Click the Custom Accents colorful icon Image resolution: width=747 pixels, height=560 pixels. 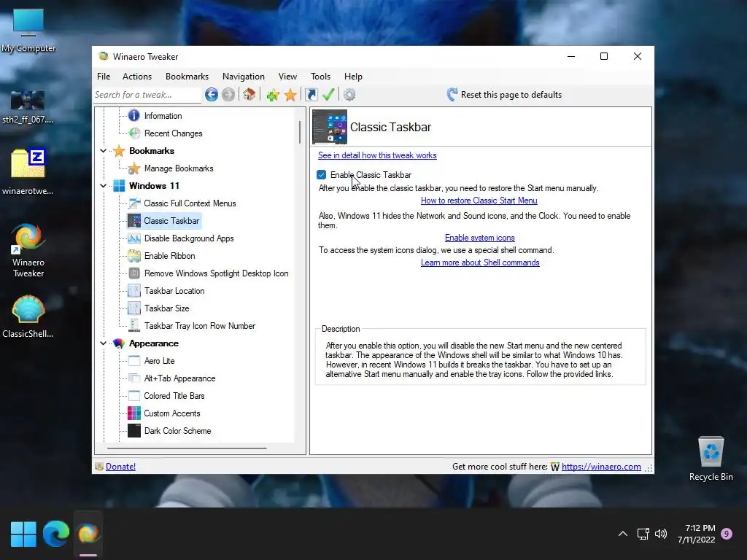click(x=134, y=413)
